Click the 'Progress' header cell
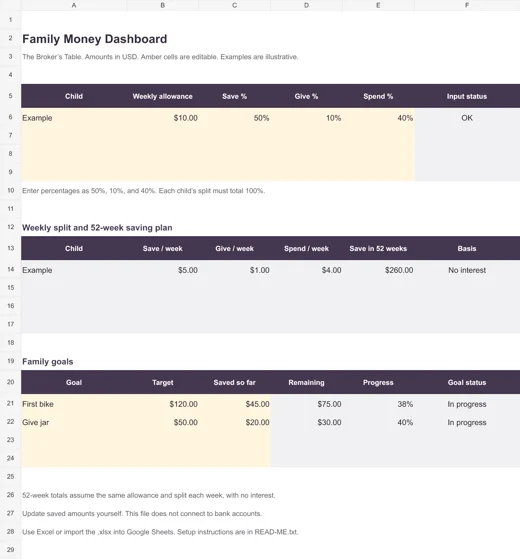The height and width of the screenshot is (559, 520). pyautogui.click(x=378, y=383)
